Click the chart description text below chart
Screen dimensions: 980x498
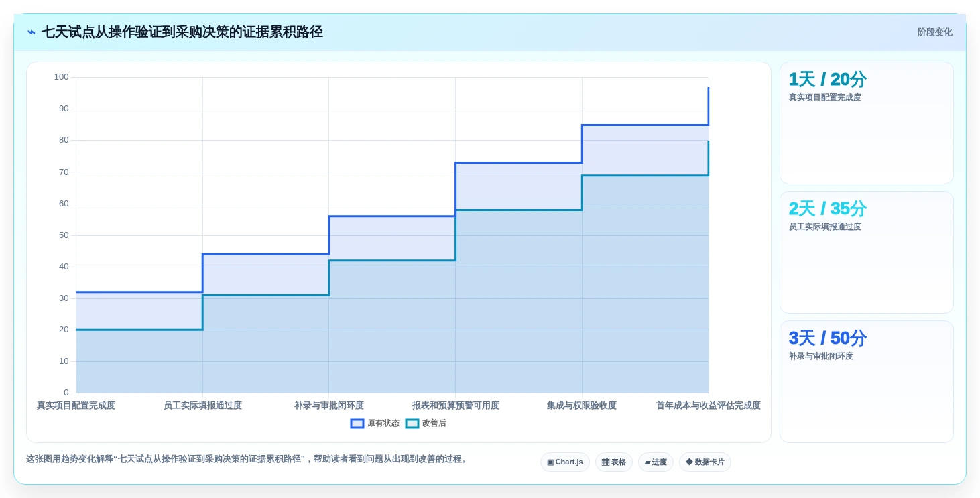click(x=247, y=460)
